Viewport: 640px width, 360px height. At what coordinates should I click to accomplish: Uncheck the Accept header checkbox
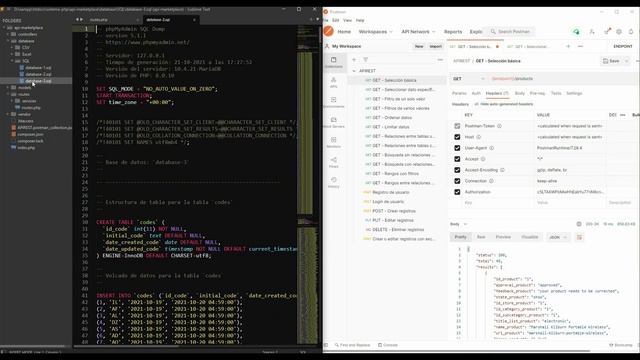coord(457,159)
